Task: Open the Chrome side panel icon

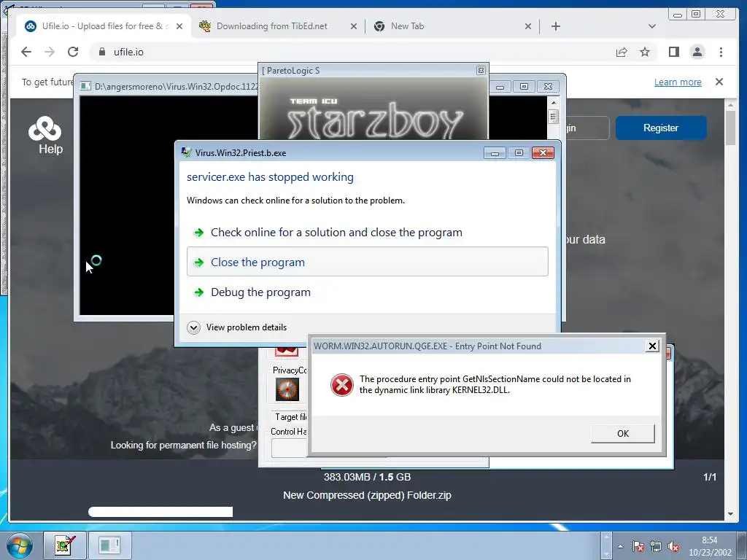Action: click(x=673, y=52)
